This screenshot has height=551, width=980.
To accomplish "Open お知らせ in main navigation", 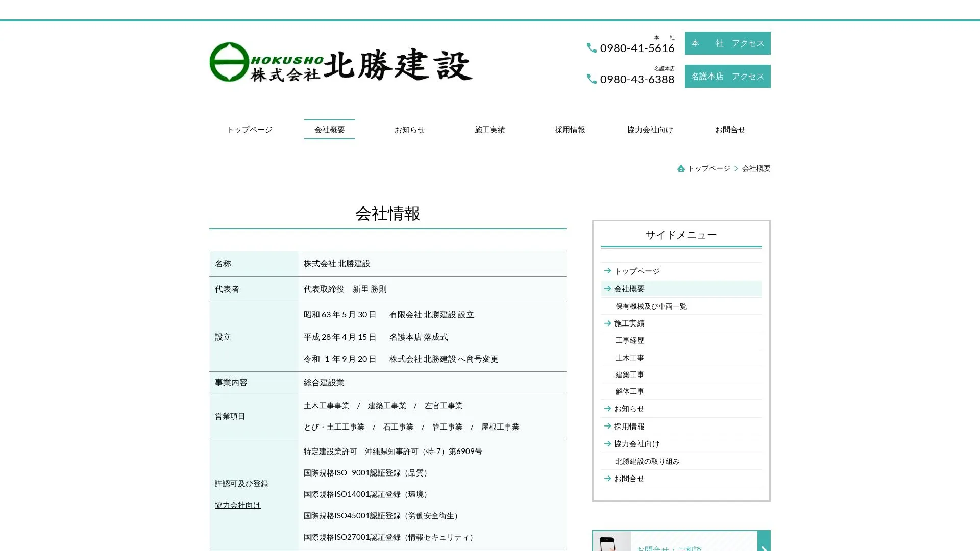I will pyautogui.click(x=409, y=130).
